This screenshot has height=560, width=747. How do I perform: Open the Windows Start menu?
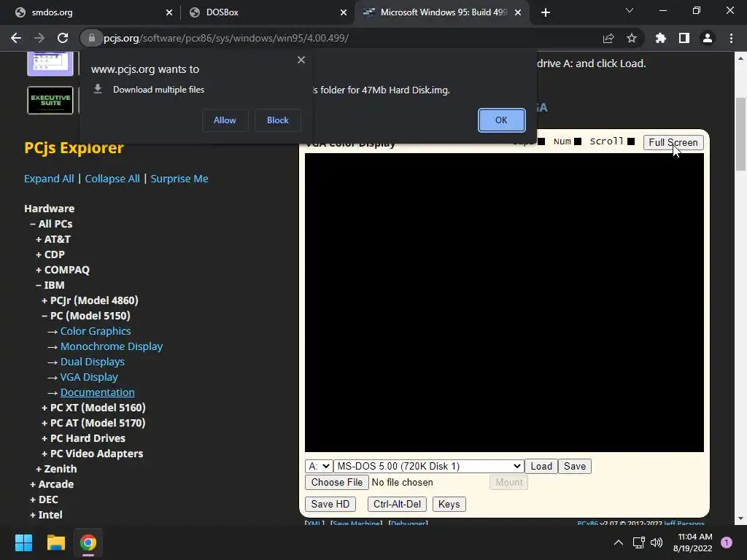point(23,542)
